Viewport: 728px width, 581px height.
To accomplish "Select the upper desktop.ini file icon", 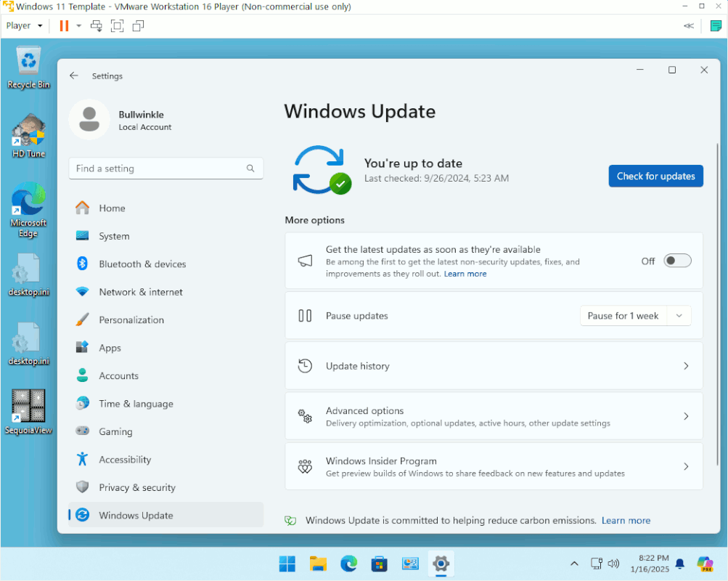I will point(28,275).
